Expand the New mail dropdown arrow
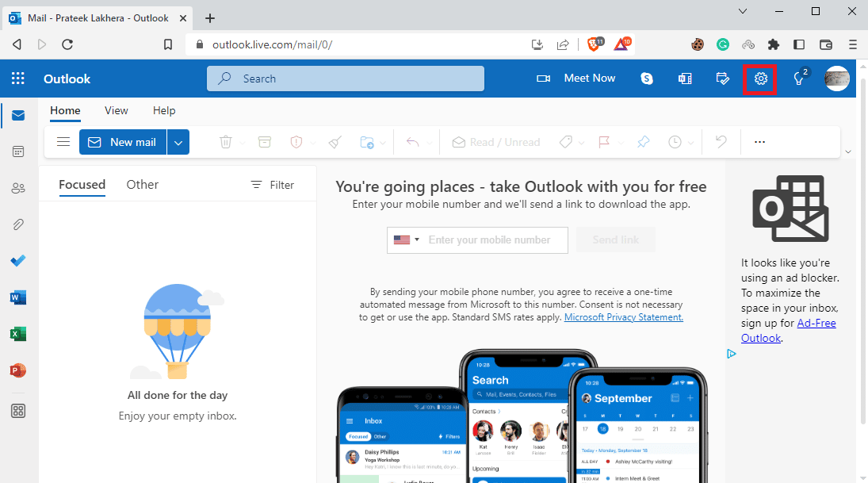 point(178,142)
